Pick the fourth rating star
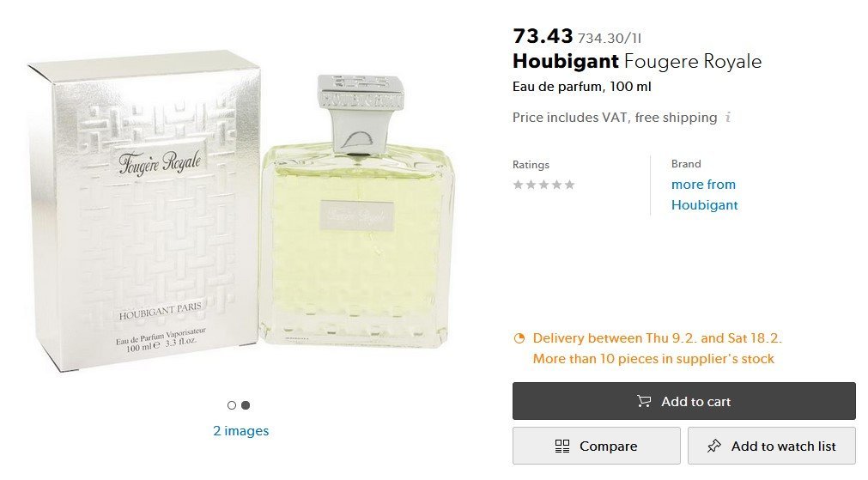 tap(556, 185)
